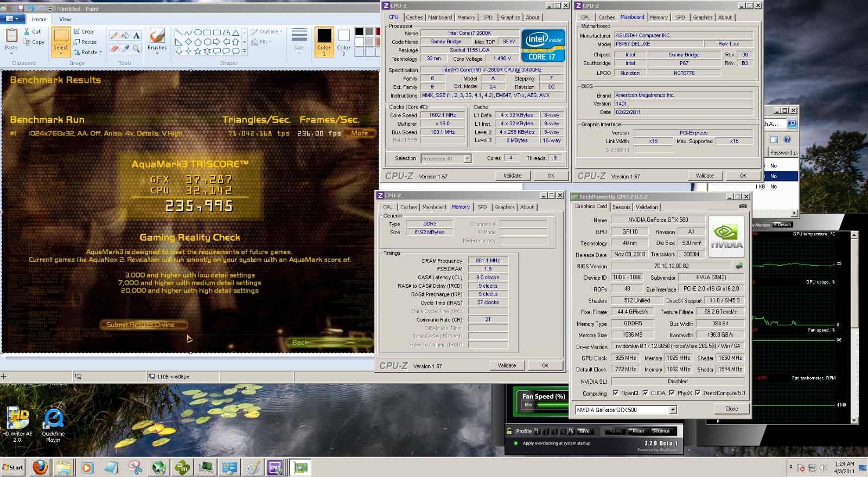Select profile slot 1 in overclocking tool
This screenshot has width=868, height=477.
pyautogui.click(x=537, y=431)
